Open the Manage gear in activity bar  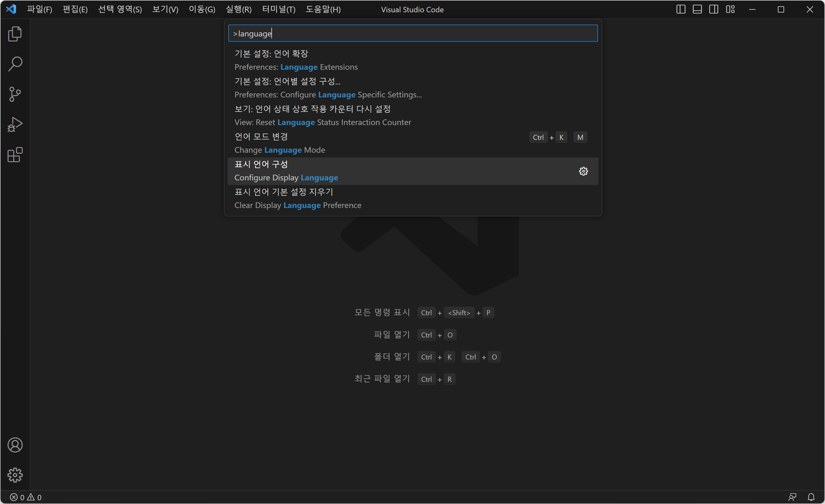15,475
